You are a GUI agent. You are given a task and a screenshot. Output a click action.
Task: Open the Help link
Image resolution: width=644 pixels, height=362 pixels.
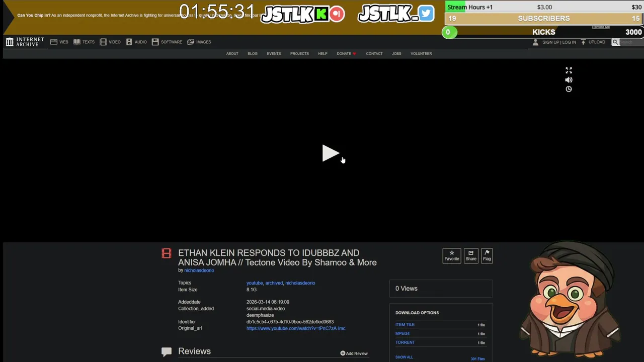323,54
